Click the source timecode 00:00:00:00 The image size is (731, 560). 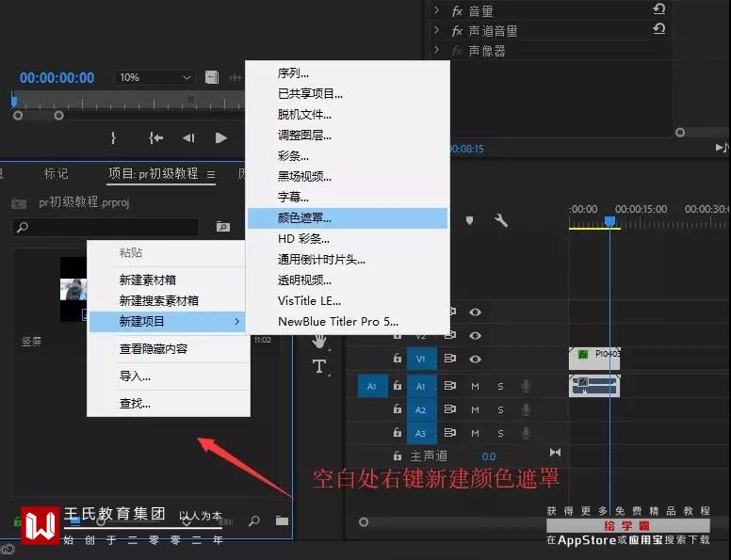tap(57, 78)
